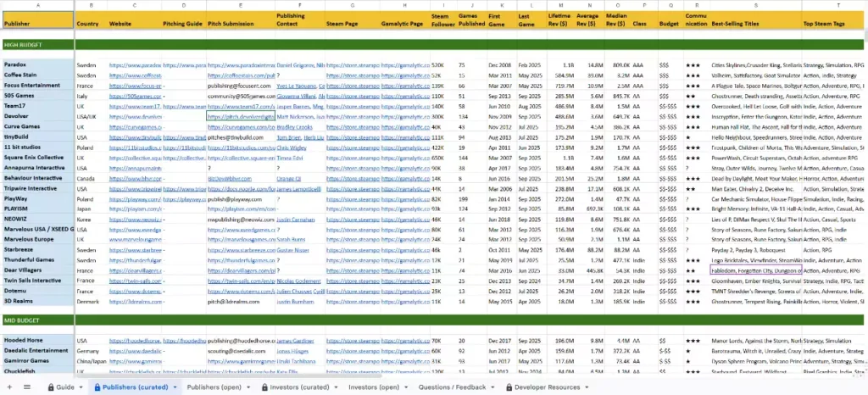Open the Gustav Nisser contact link

point(292,250)
